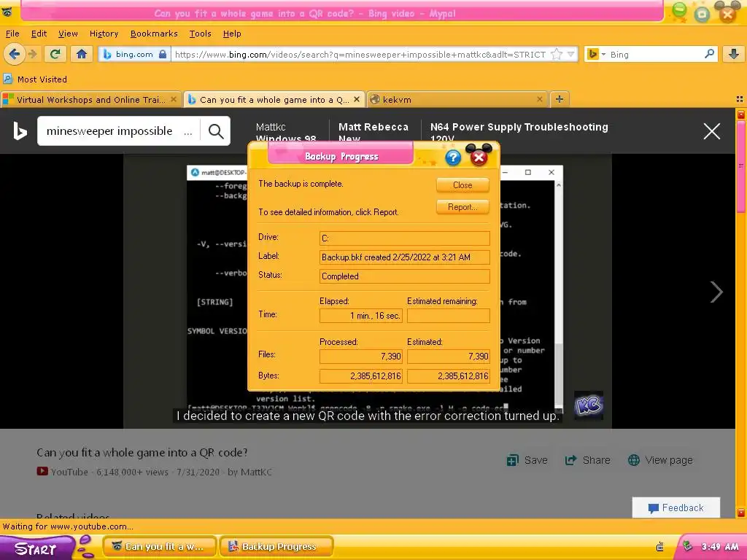Viewport: 747px width, 560px height.
Task: Click the small tray icon left of the pink area
Action: coord(659,547)
